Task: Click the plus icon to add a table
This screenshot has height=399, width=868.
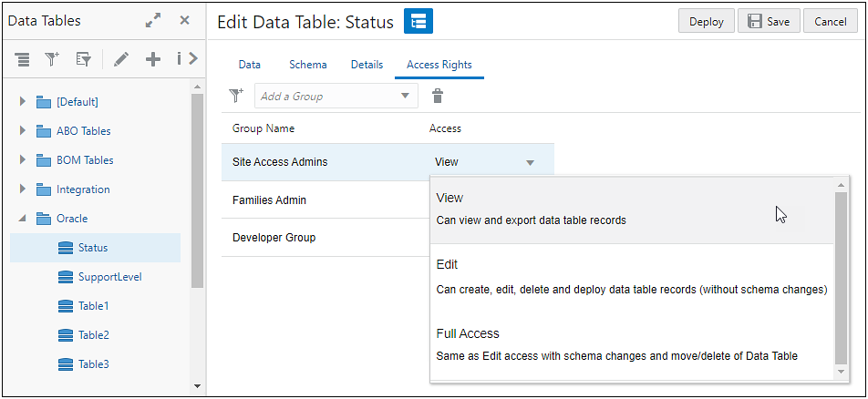Action: pyautogui.click(x=153, y=60)
